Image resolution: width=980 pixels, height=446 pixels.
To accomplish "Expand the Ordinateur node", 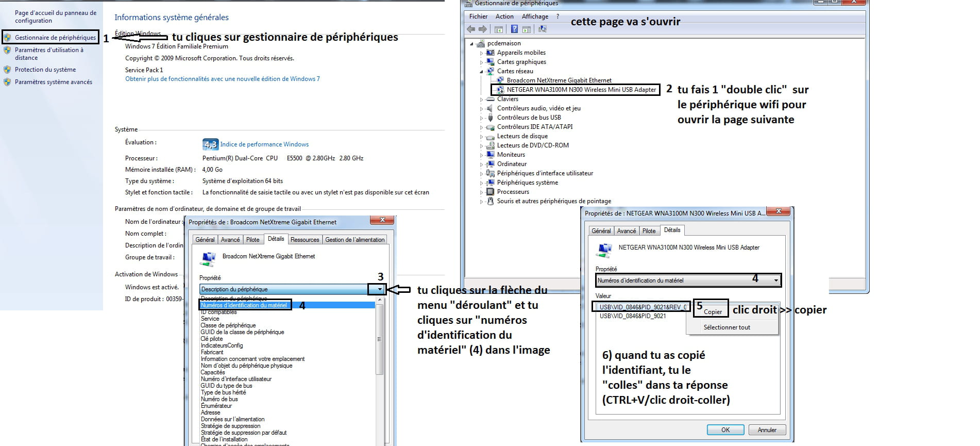I will coord(482,164).
